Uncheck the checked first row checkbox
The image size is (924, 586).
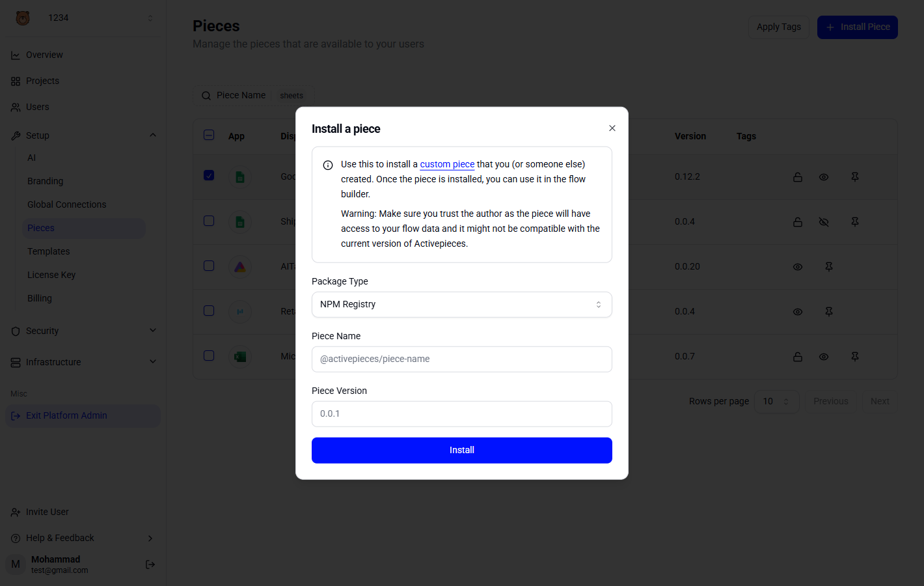click(x=209, y=176)
